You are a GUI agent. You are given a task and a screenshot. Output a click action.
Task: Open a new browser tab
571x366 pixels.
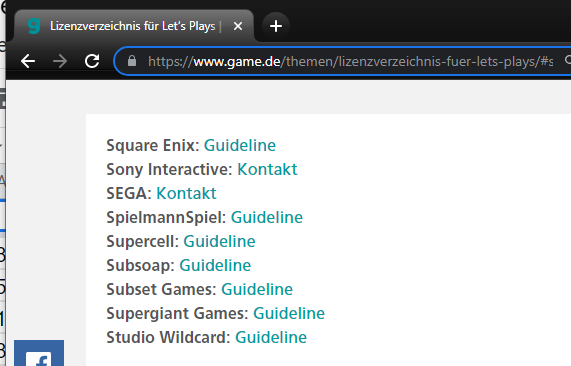[x=276, y=26]
